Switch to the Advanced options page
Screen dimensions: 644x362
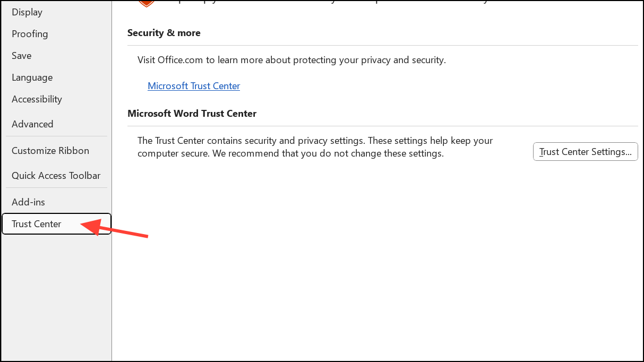tap(32, 124)
